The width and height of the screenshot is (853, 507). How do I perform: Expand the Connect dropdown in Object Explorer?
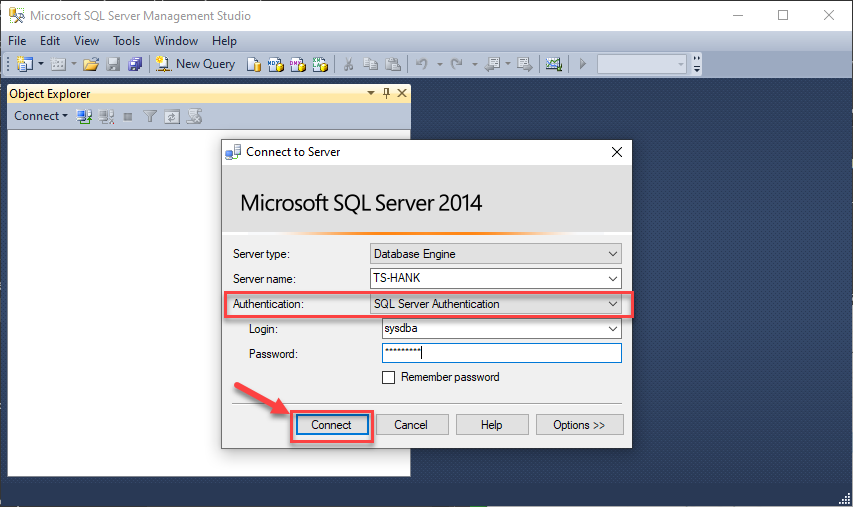point(41,116)
